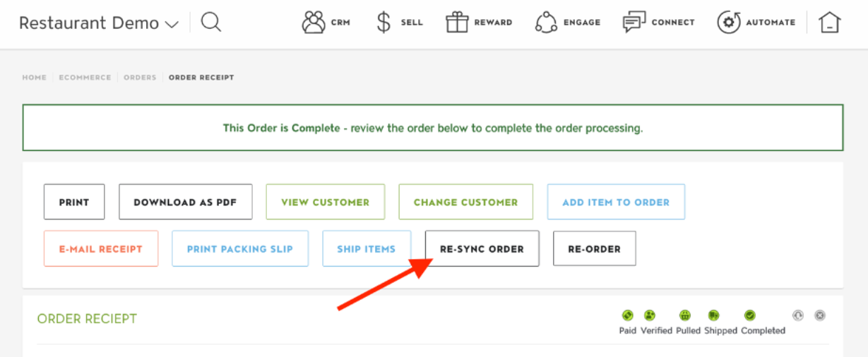The width and height of the screenshot is (868, 357).
Task: Toggle the Completed status icon
Action: coord(750,315)
